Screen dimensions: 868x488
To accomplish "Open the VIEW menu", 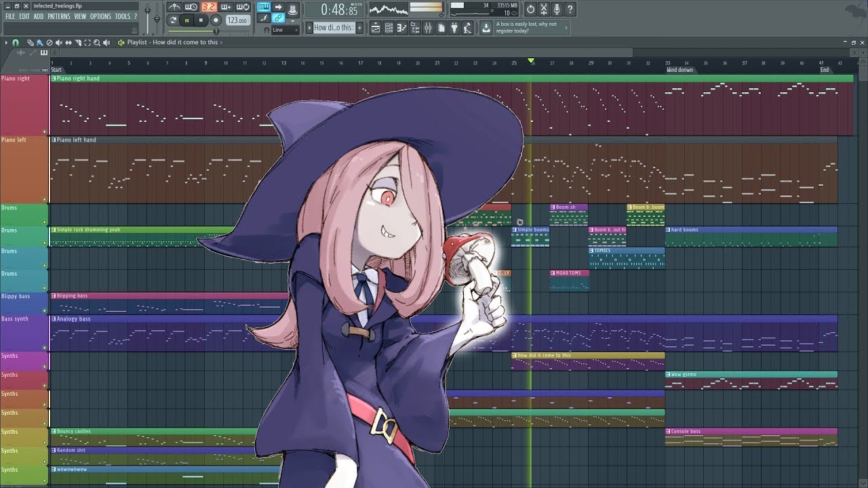I will point(81,16).
